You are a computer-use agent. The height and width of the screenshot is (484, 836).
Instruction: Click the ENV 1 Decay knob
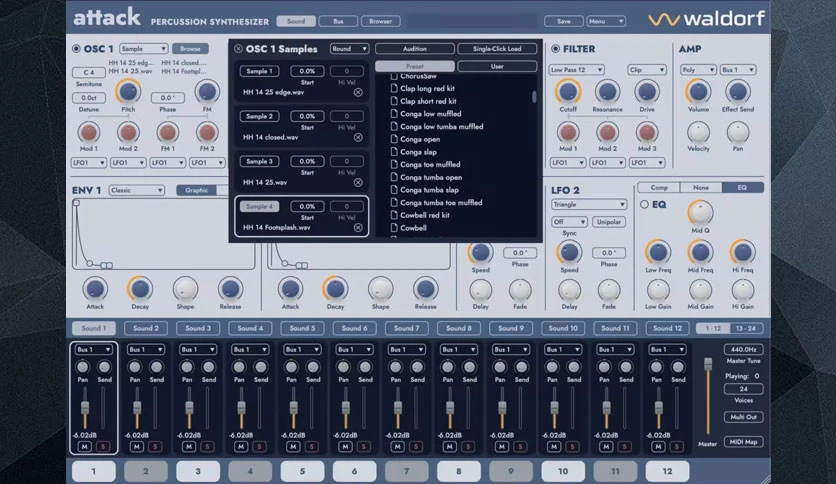tap(140, 289)
